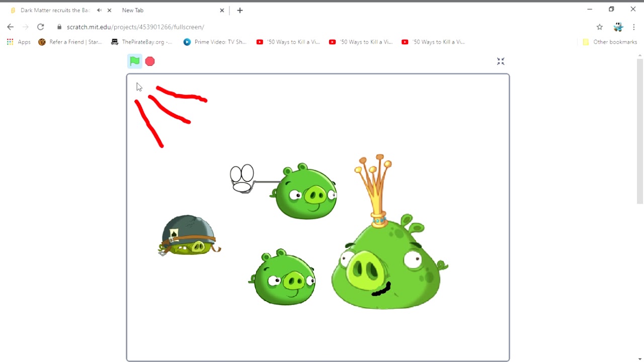Restore down the Chrome window
Screen dimensions: 644x362
(x=611, y=9)
